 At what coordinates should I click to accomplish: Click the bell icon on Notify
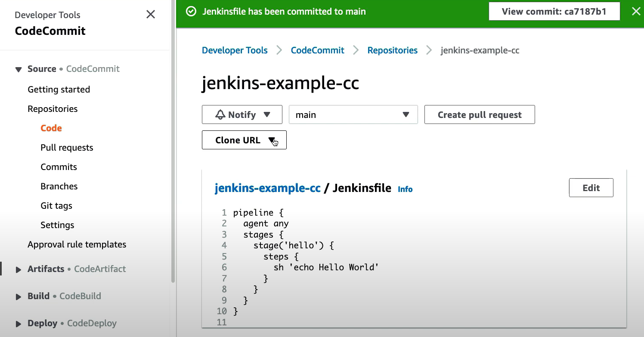pyautogui.click(x=220, y=114)
